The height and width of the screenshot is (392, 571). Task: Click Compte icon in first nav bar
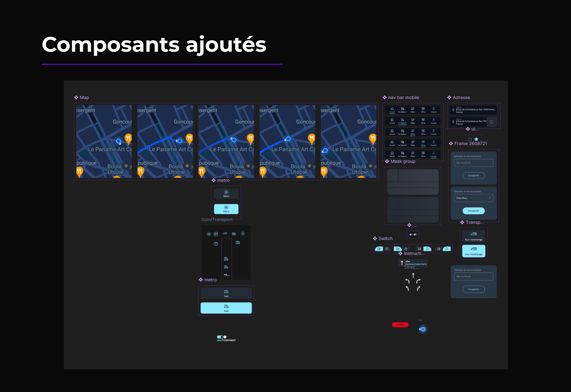click(x=433, y=109)
